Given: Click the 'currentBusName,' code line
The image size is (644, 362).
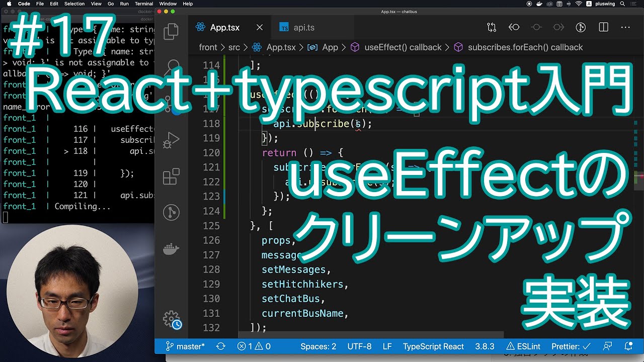Looking at the screenshot, I should 305,313.
